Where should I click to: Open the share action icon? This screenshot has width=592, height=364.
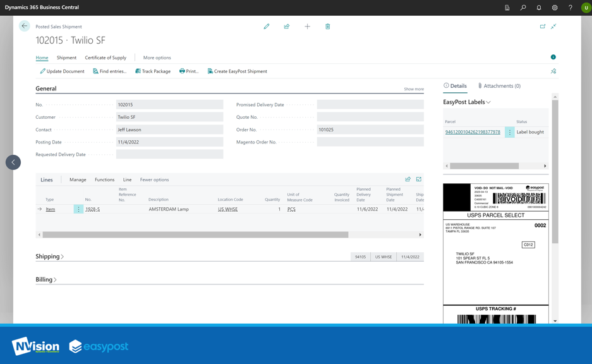pyautogui.click(x=287, y=26)
